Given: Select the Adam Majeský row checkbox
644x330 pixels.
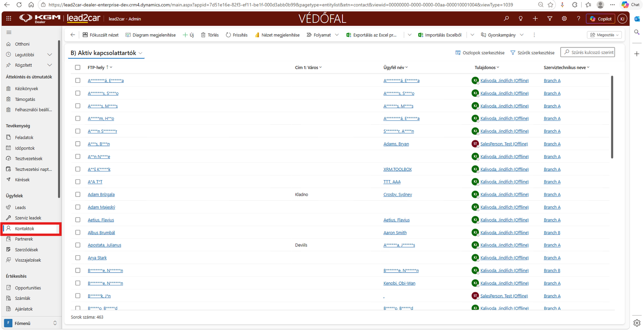Looking at the screenshot, I should [x=78, y=207].
